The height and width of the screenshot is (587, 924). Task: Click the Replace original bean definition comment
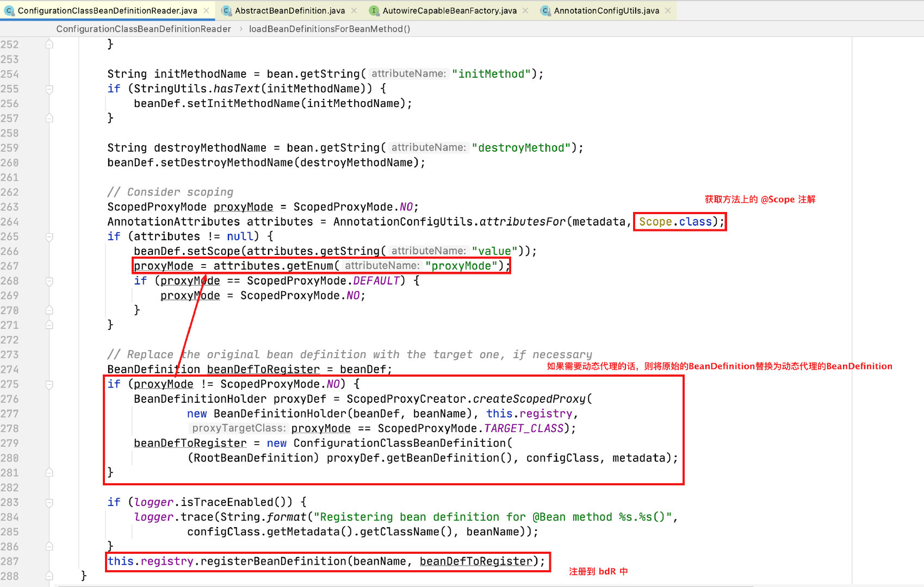[x=350, y=355]
